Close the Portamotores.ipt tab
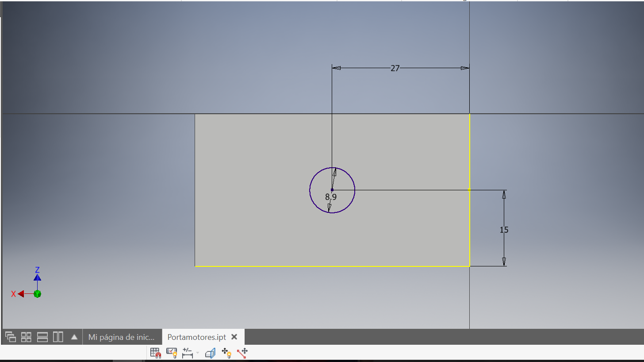Screen dimensions: 644x362 234,337
